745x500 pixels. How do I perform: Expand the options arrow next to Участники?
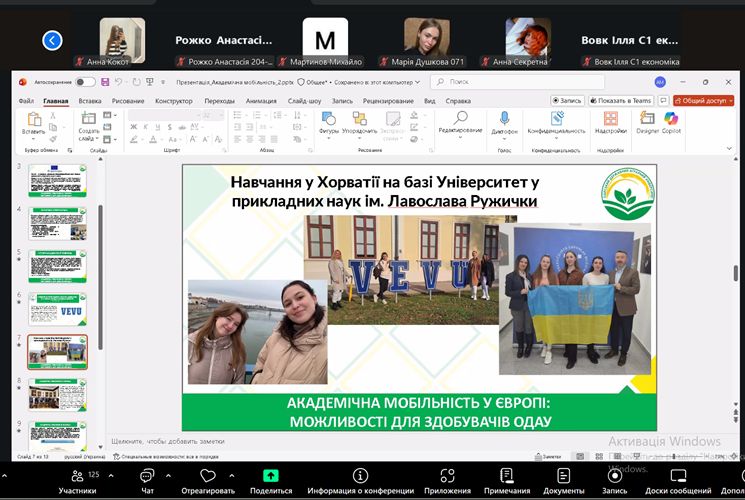[x=110, y=473]
